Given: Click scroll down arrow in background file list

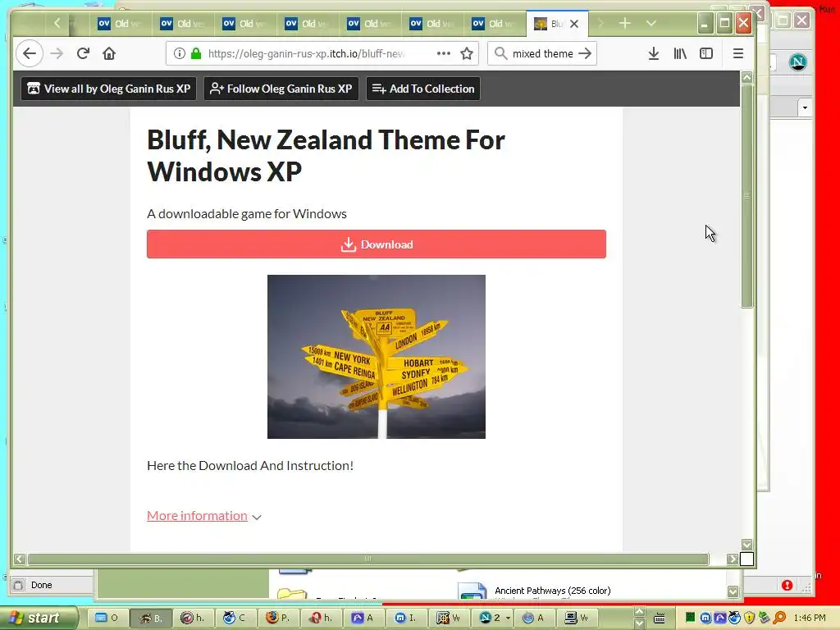Looking at the screenshot, I should (733, 591).
